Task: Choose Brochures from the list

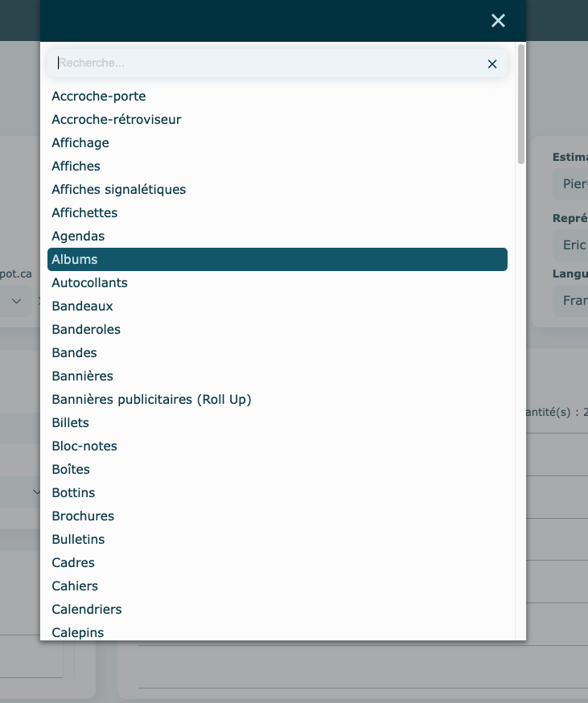Action: coord(83,516)
